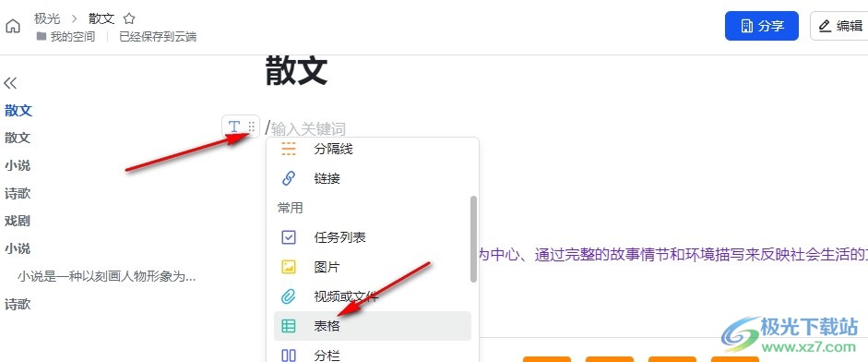Click the orange divider line icon

(x=289, y=149)
